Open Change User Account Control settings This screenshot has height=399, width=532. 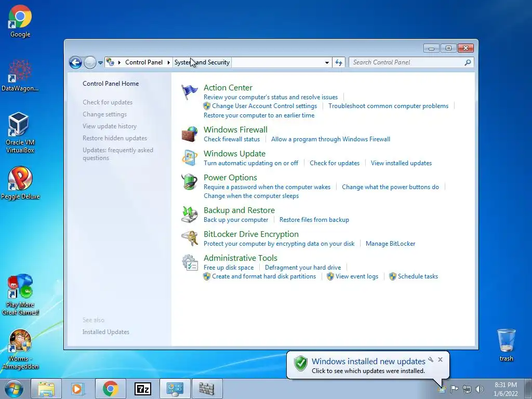pyautogui.click(x=264, y=106)
